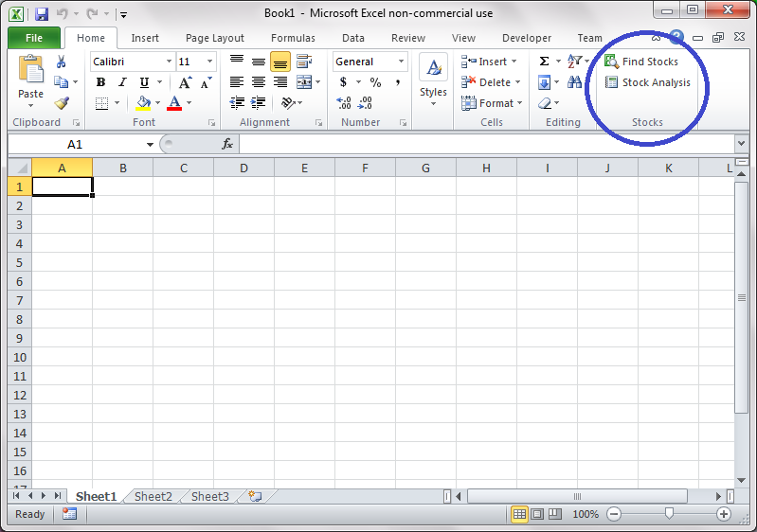
Task: Click the Insert Function fx button
Action: (x=227, y=144)
